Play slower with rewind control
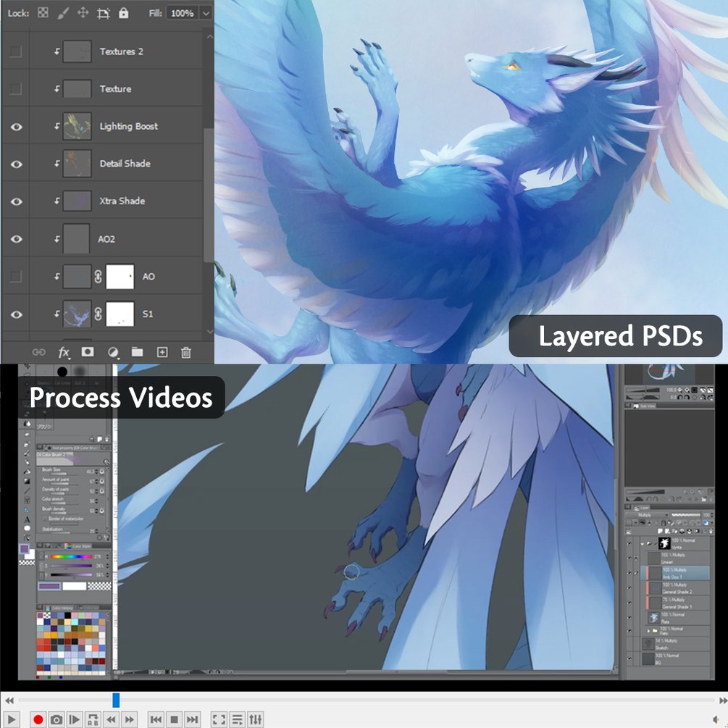 point(111,719)
